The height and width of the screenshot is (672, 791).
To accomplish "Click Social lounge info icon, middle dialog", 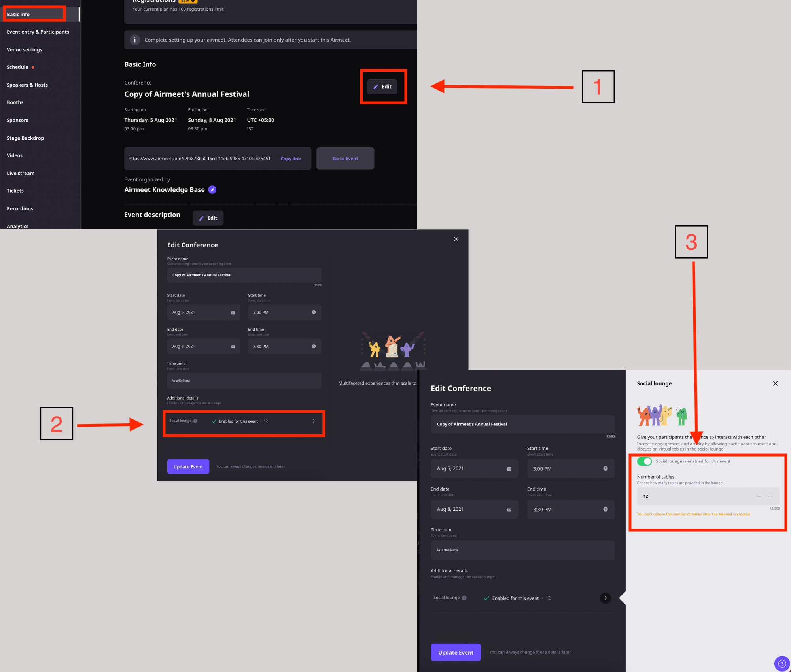I will pyautogui.click(x=195, y=421).
